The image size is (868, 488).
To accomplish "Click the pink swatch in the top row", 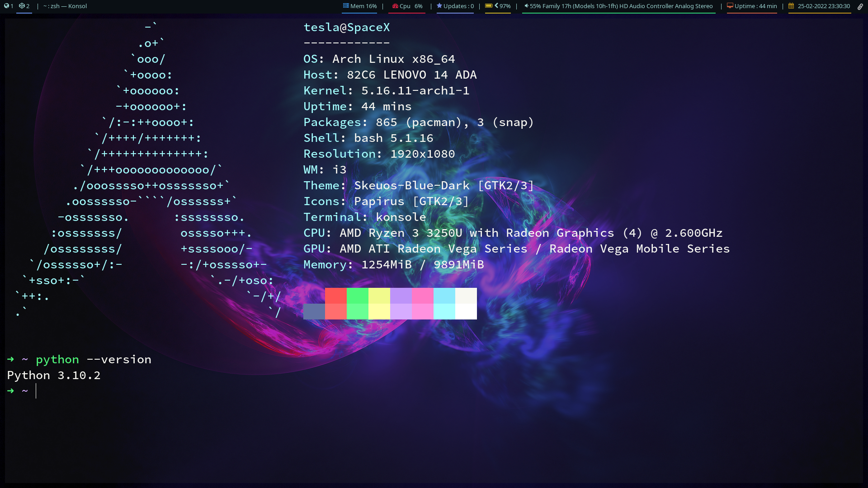I will [423, 296].
